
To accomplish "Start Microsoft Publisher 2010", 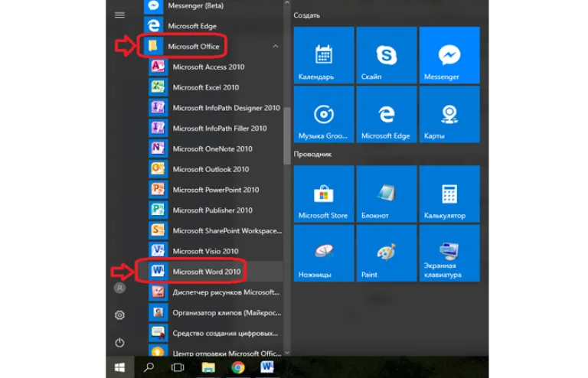I will click(x=216, y=210).
